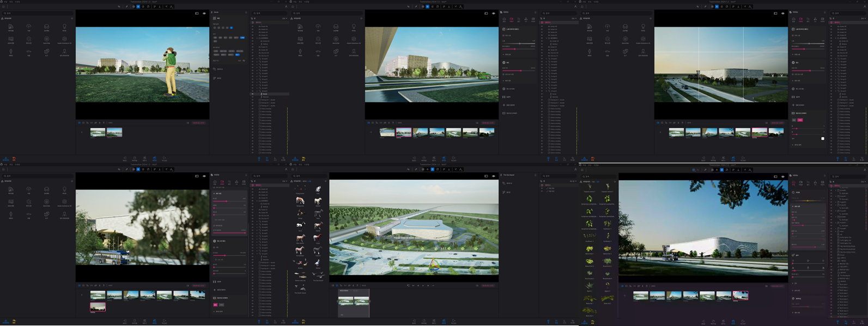Open Adobe Substance 3D library in cameraman window
The height and width of the screenshot is (326, 868).
coord(64,39)
